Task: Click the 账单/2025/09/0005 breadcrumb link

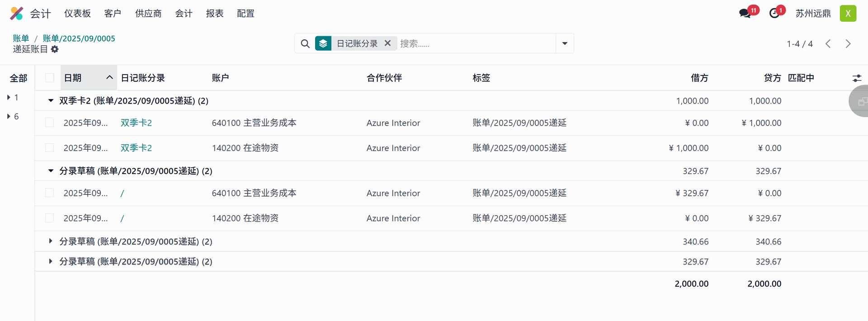Action: (x=79, y=38)
